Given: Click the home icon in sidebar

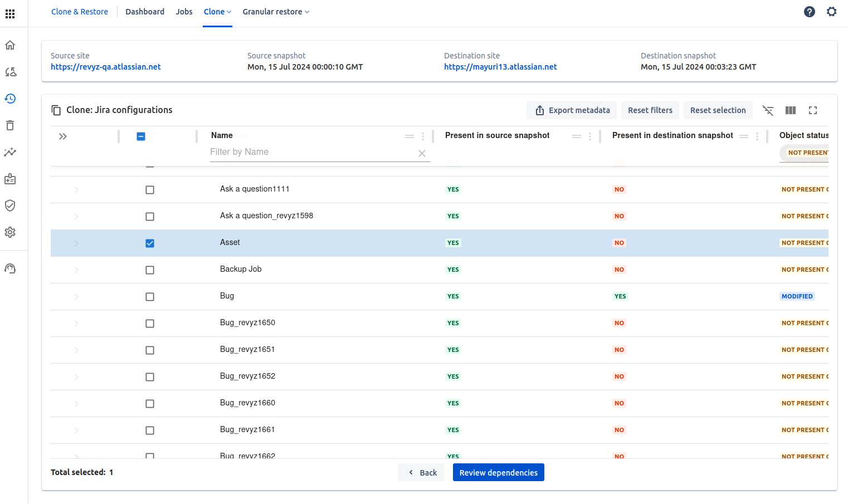Looking at the screenshot, I should point(10,45).
